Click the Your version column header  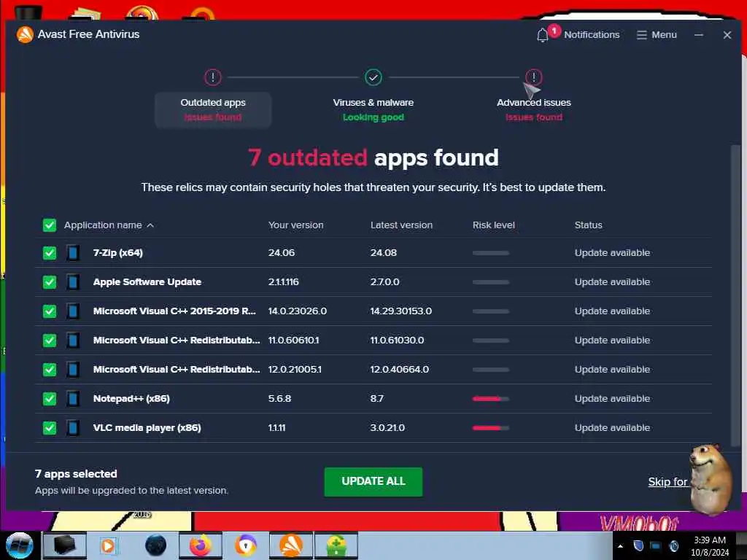point(295,225)
